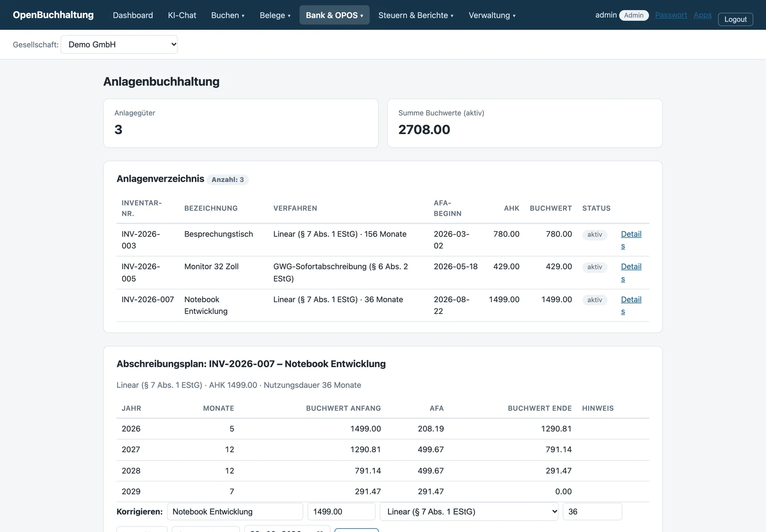This screenshot has height=532, width=766.
Task: Click the Anlagenbuchhaltung page heading
Action: (x=161, y=81)
